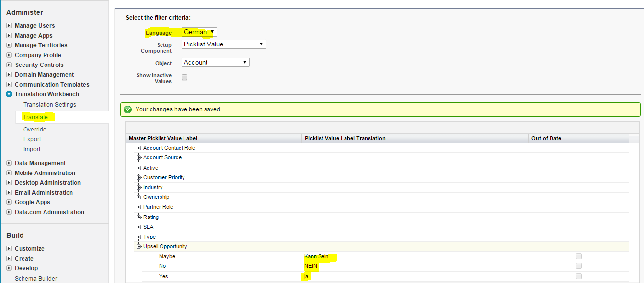Viewport: 644px width, 283px height.
Task: Open the Override sidebar link
Action: (35, 130)
